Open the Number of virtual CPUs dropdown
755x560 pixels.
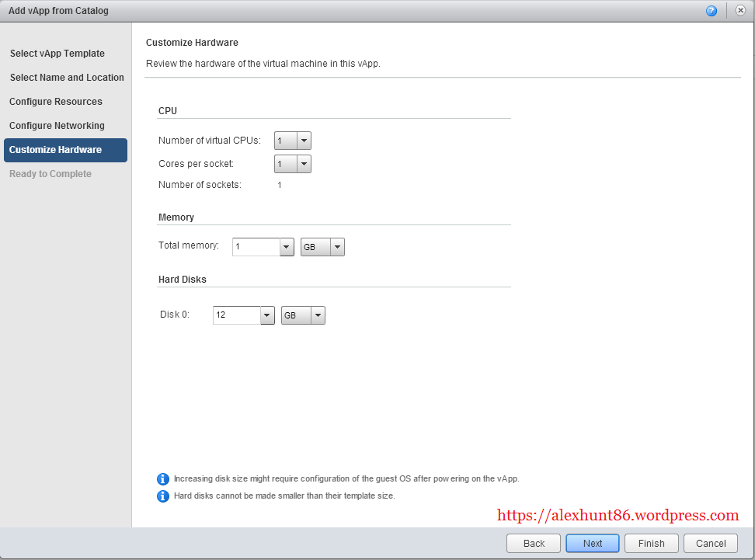(x=293, y=141)
